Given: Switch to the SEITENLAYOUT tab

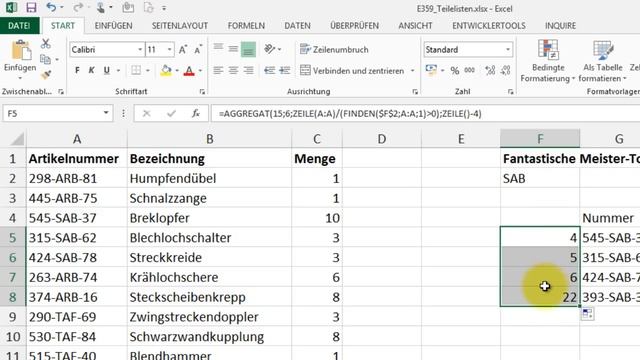Looking at the screenshot, I should 180,25.
